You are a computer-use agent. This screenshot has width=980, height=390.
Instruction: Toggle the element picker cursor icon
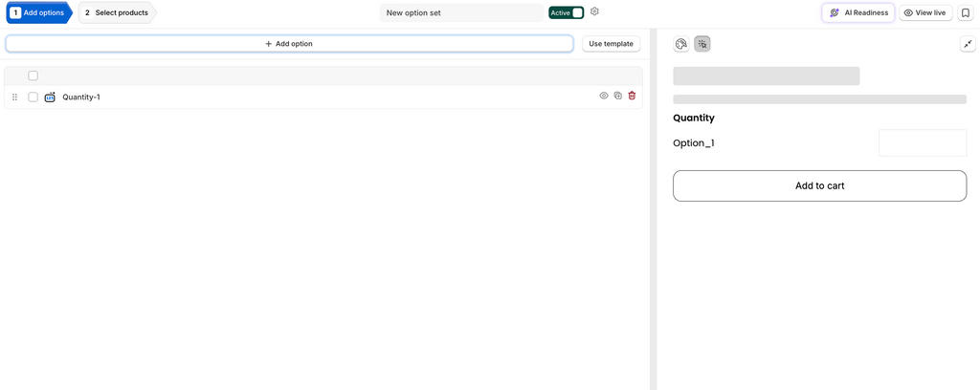[702, 44]
